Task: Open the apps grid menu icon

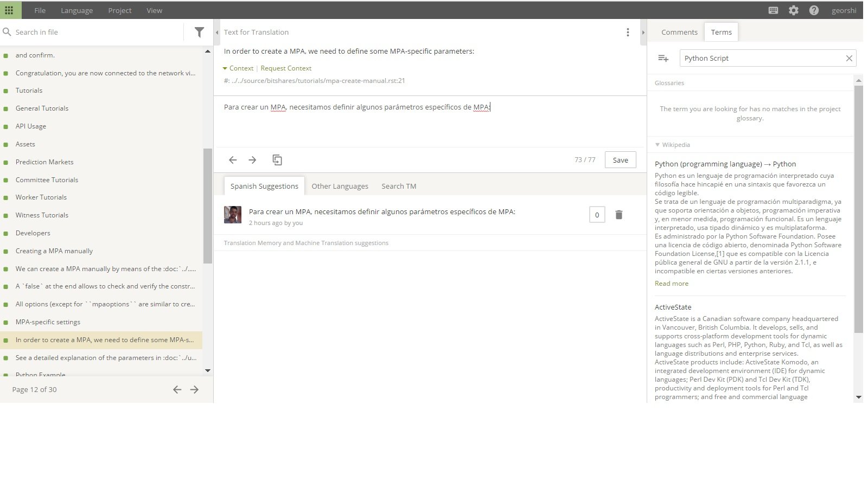Action: pos(9,10)
